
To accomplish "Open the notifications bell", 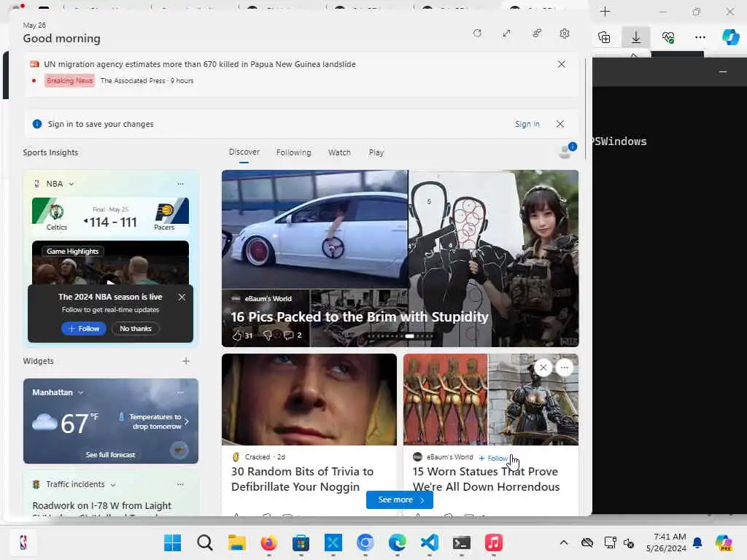I will click(698, 542).
